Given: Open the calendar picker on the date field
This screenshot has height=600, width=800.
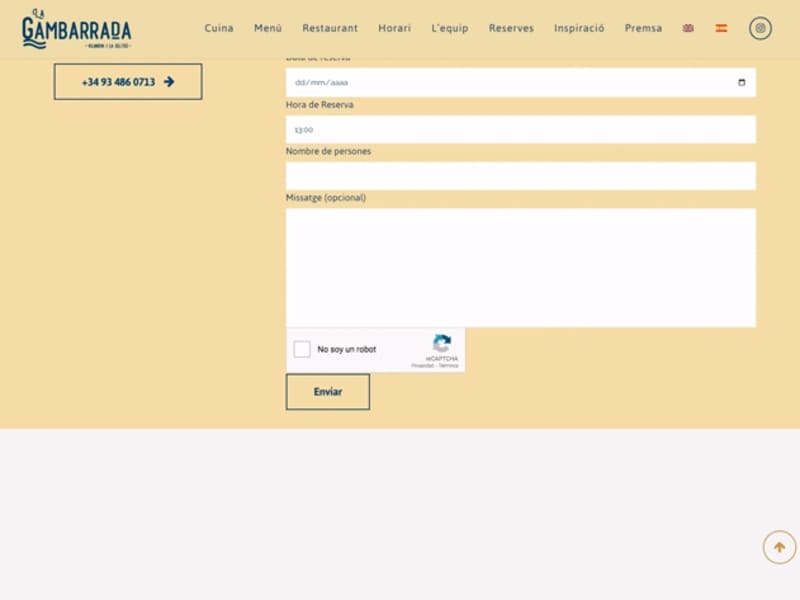Looking at the screenshot, I should (x=741, y=82).
